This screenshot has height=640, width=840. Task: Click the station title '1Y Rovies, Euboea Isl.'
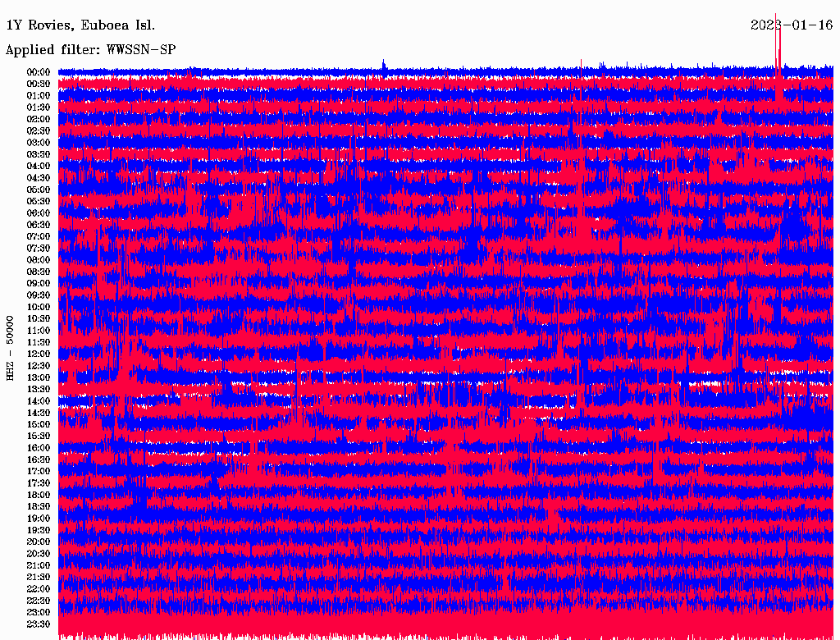pyautogui.click(x=80, y=25)
